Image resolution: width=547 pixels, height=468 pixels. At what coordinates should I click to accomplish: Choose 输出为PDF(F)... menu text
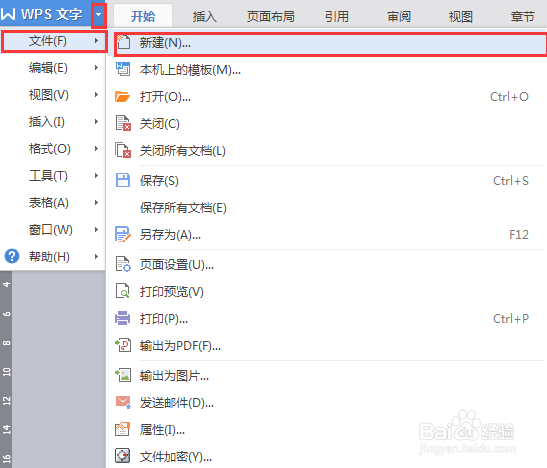tap(180, 346)
